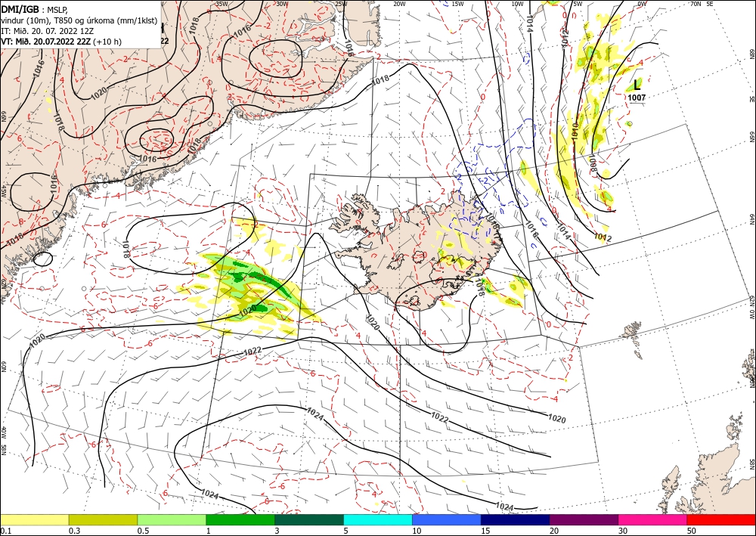Screen dimensions: 756x536
Task: Click the "40W" longitude label
Action: [x=4, y=433]
